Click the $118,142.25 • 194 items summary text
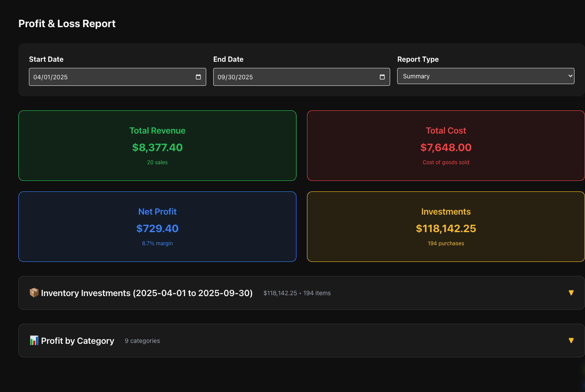This screenshot has height=392, width=585. [x=297, y=293]
